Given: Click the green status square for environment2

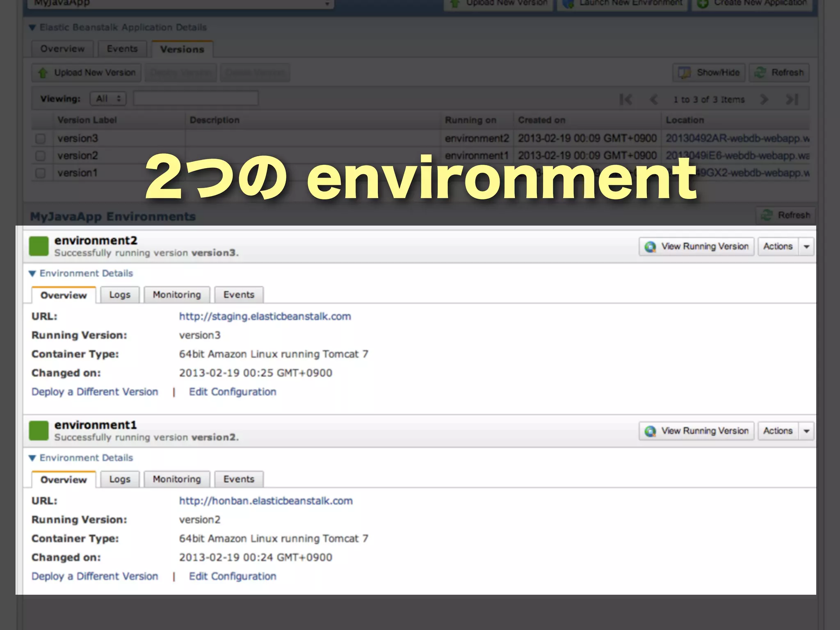Looking at the screenshot, I should 39,246.
